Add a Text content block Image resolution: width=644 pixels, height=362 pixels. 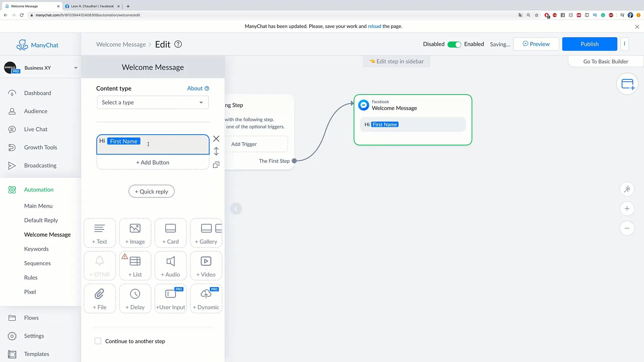coord(100,233)
